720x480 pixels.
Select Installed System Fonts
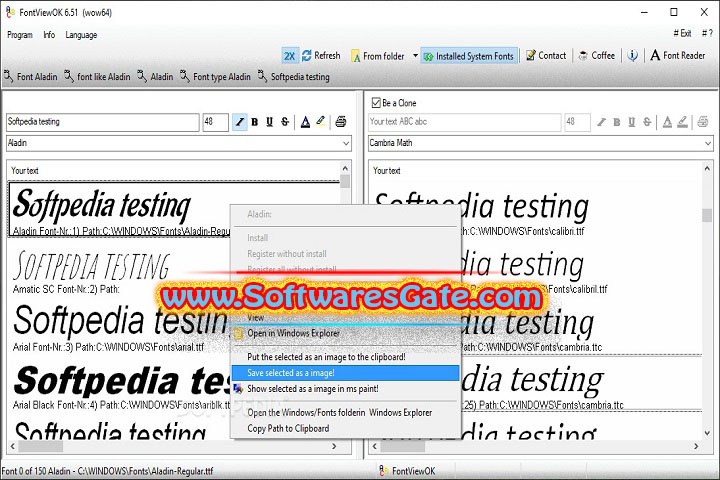469,56
